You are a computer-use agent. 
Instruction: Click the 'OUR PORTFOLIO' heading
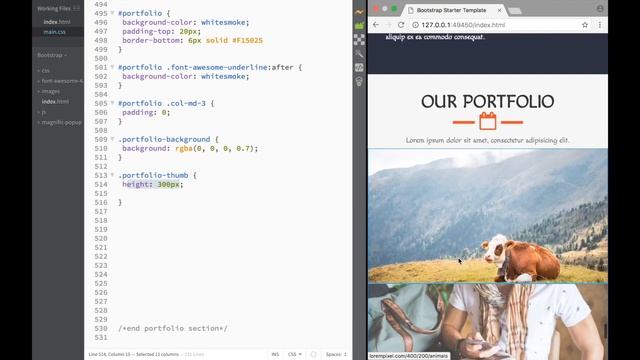(x=488, y=101)
